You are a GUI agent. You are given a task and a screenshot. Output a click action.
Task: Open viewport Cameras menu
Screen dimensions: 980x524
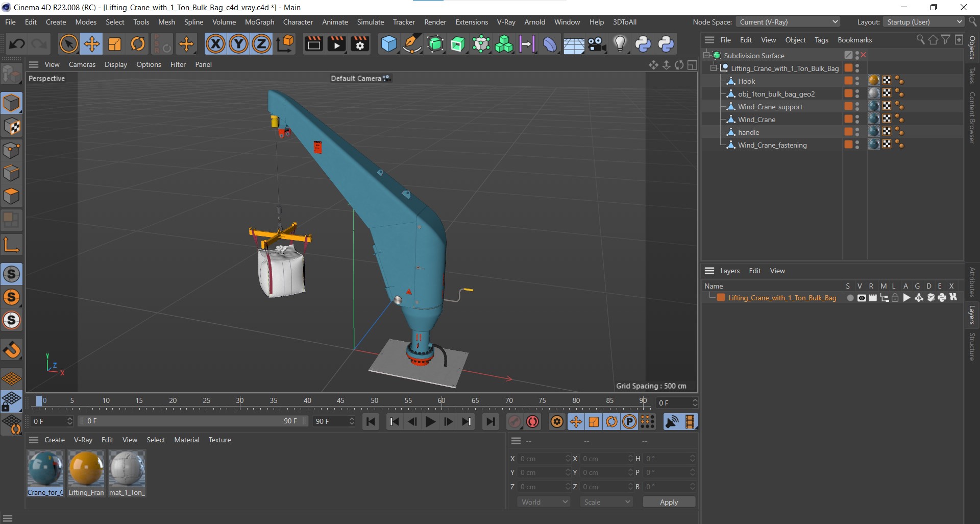(82, 64)
